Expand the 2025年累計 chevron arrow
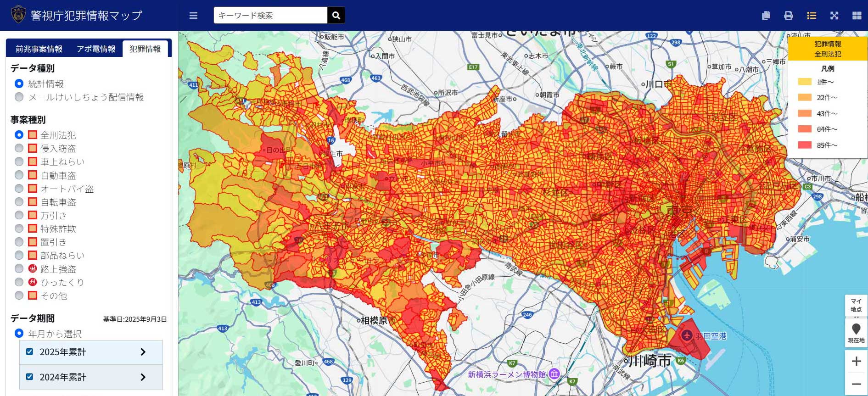Viewport: 868px width, 396px height. click(x=143, y=352)
